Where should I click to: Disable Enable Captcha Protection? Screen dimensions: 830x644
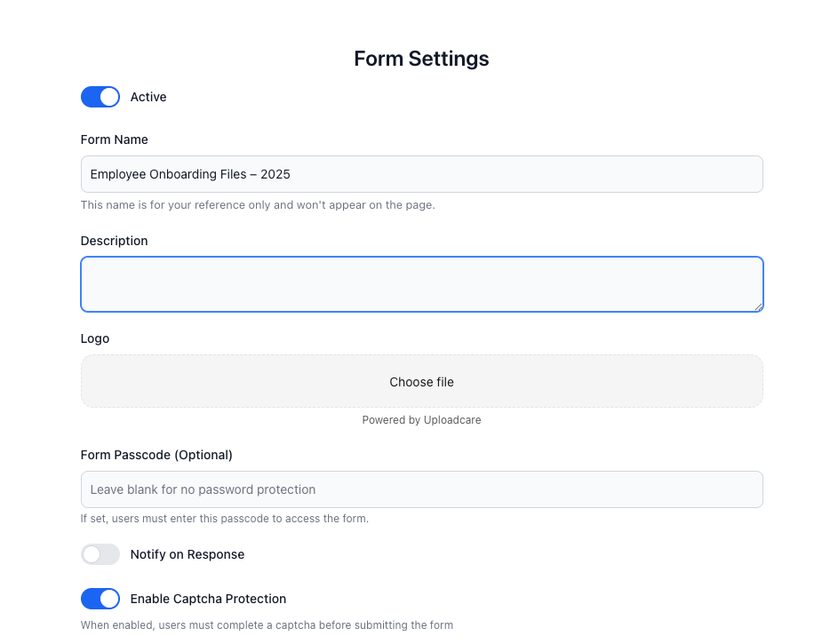(x=100, y=599)
